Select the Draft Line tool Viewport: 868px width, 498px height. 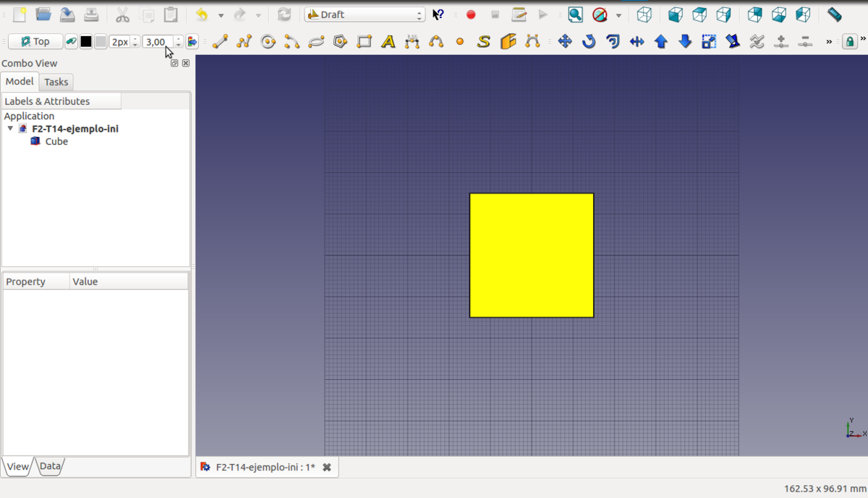click(x=220, y=42)
